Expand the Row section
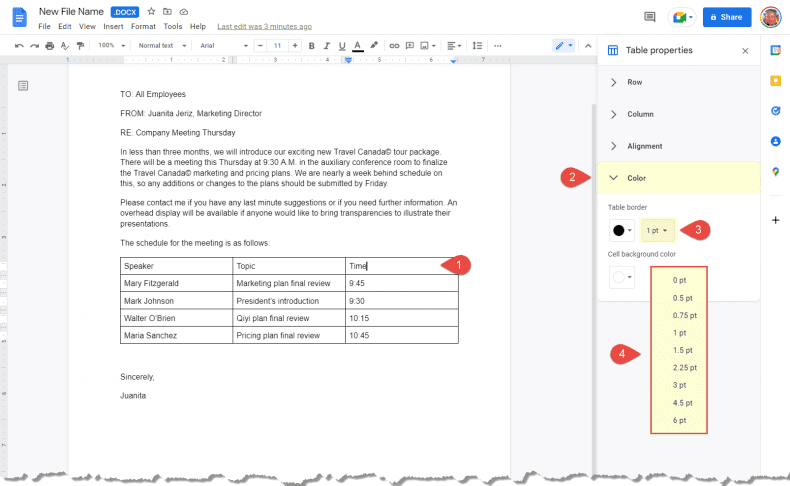Image resolution: width=790 pixels, height=486 pixels. coord(634,82)
